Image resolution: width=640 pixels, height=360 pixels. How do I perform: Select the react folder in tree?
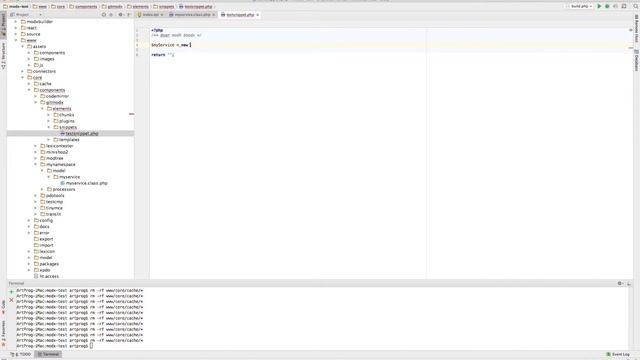[29, 28]
